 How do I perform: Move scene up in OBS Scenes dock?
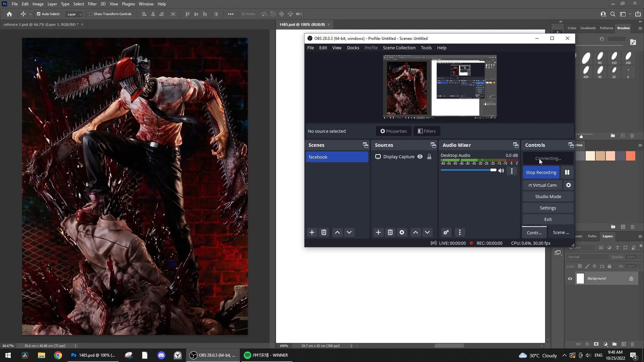click(337, 232)
